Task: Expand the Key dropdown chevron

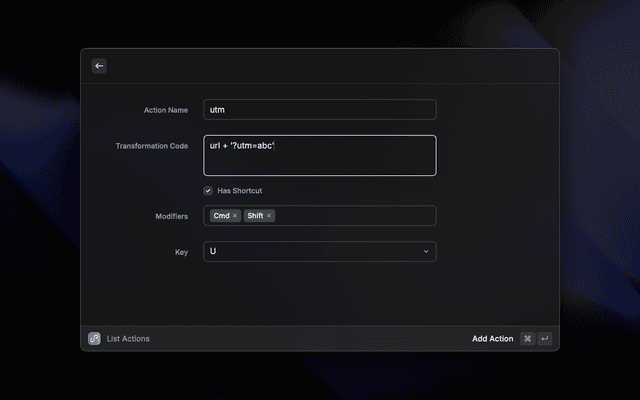Action: point(426,252)
